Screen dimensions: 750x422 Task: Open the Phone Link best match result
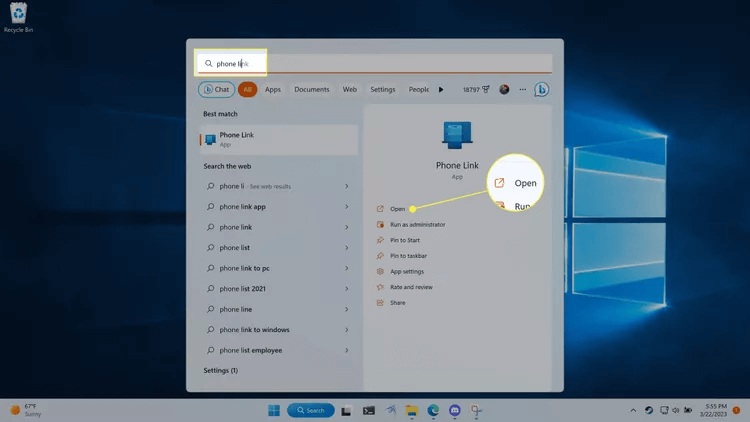(279, 139)
